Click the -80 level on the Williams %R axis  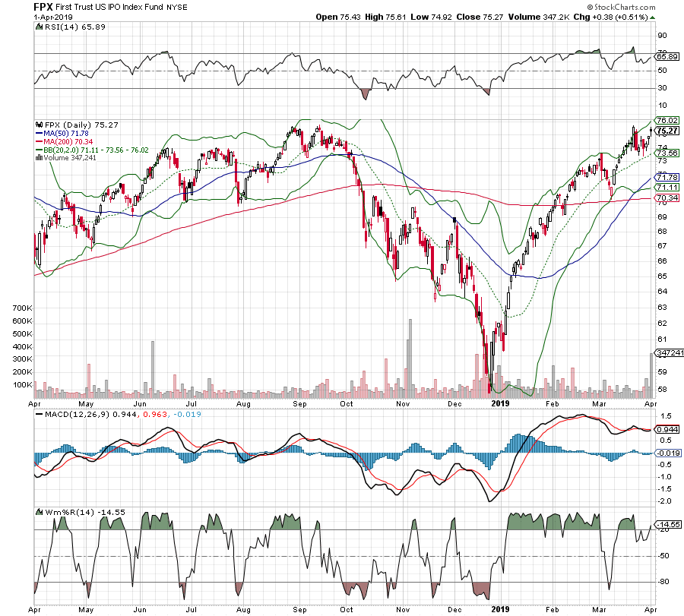point(663,582)
